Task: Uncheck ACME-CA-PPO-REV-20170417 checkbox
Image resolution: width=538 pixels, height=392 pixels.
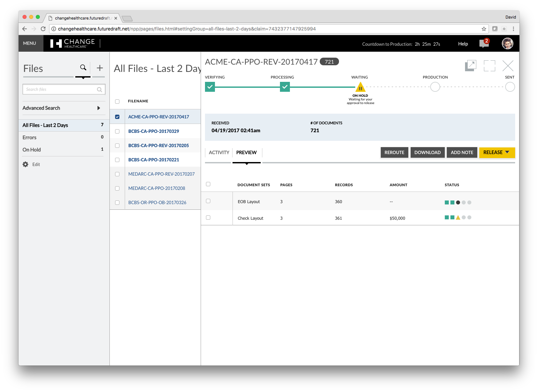Action: click(117, 117)
